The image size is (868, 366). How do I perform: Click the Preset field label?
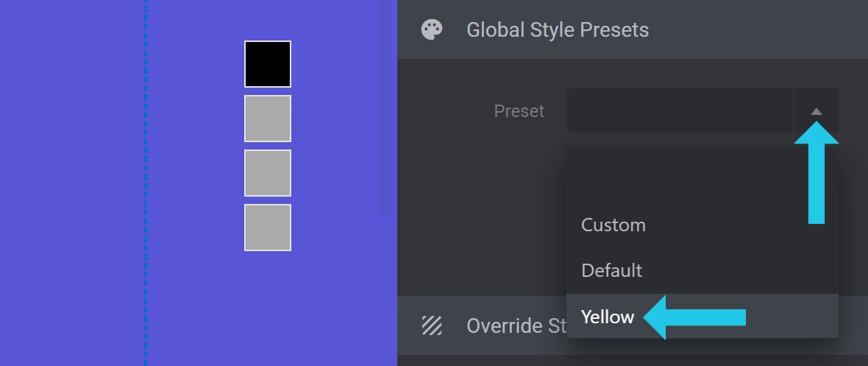pos(519,111)
